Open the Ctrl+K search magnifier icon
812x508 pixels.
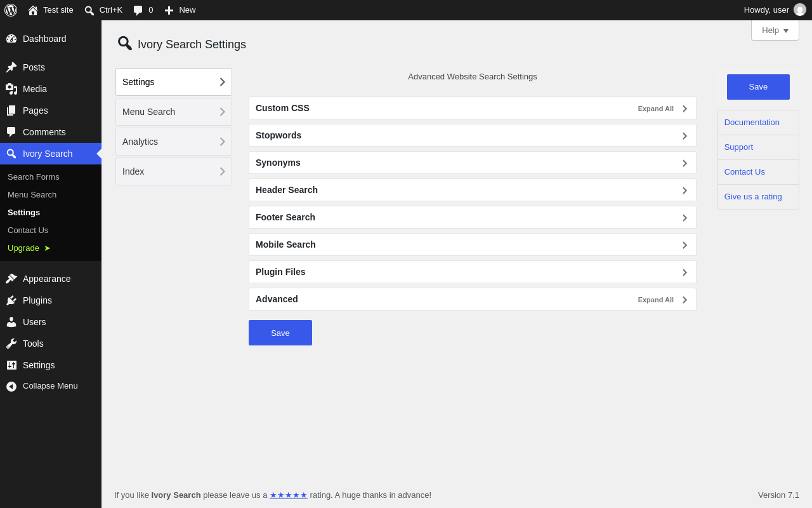[89, 10]
